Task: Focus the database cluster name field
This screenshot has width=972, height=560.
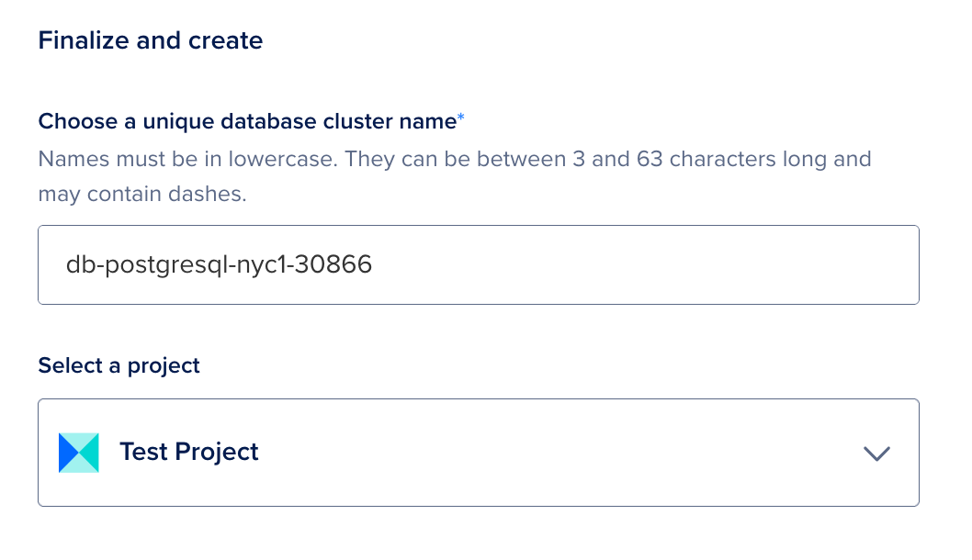Action: (x=478, y=265)
